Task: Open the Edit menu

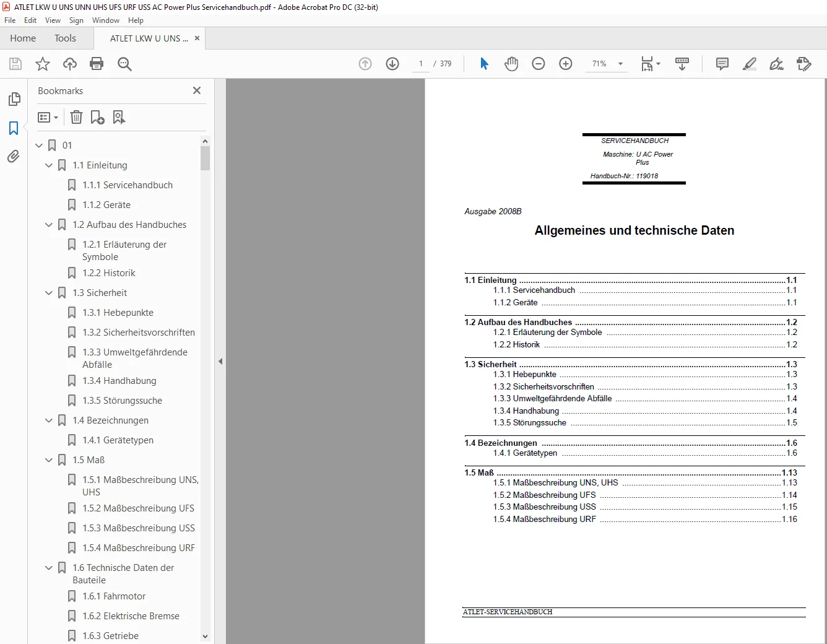Action: [x=30, y=20]
